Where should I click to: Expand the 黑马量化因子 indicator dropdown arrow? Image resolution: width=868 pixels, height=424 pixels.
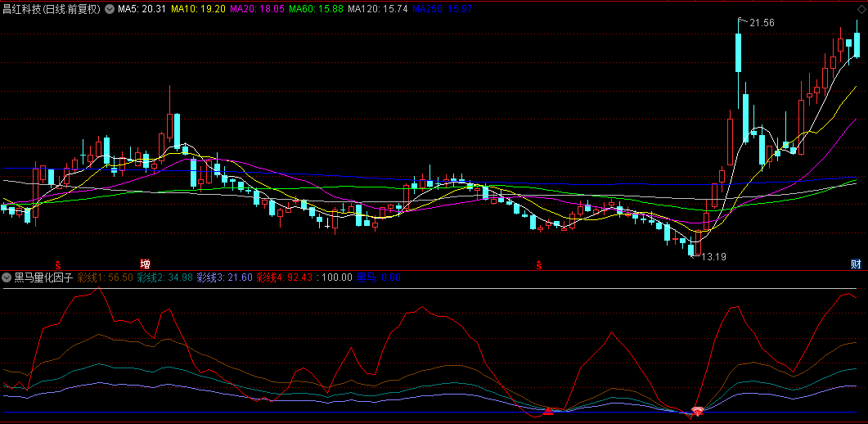tap(7, 277)
